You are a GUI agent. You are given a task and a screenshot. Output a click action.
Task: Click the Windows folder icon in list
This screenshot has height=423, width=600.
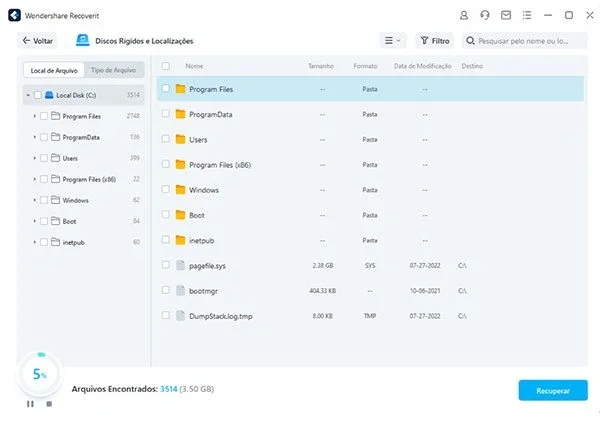180,189
